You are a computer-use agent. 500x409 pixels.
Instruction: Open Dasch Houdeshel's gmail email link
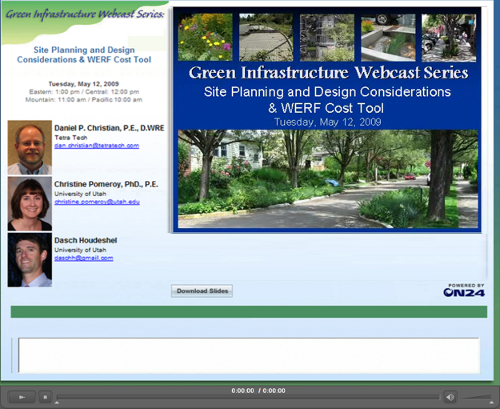coord(84,258)
